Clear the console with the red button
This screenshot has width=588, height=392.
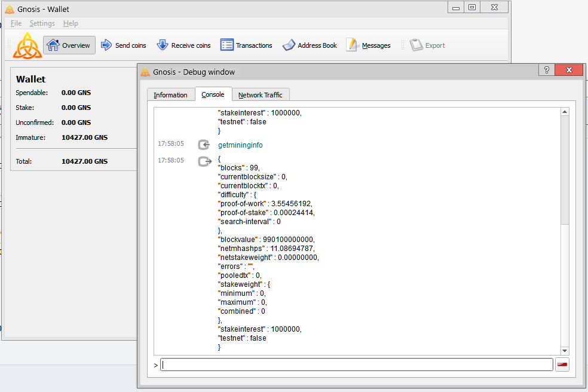(x=562, y=365)
